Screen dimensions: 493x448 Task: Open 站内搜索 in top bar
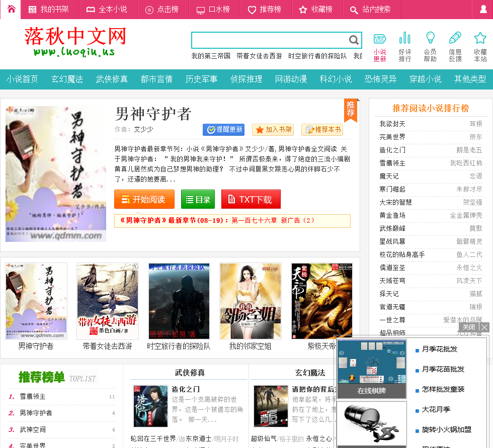pos(370,10)
